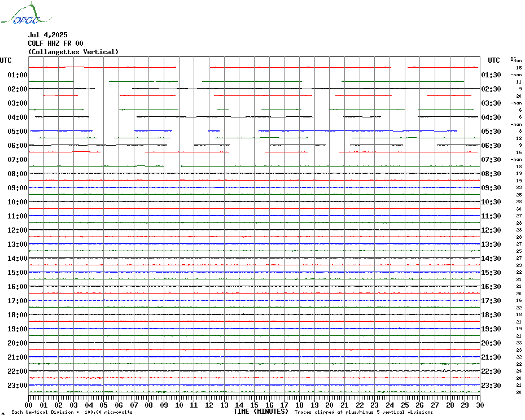Click the '04:00' hour label

tap(17, 117)
